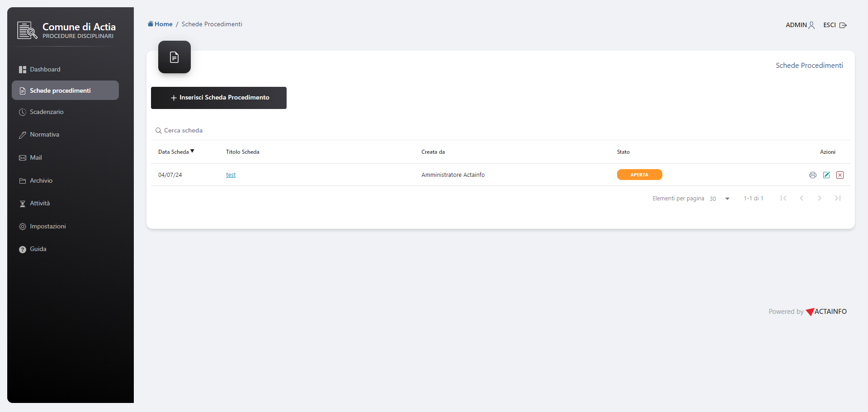The height and width of the screenshot is (412, 868).
Task: Click the print icon in the test row
Action: tap(812, 175)
